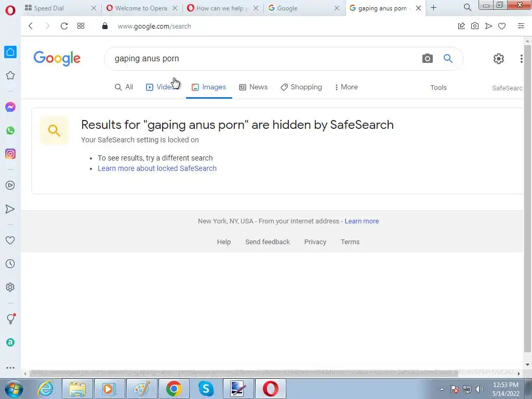The width and height of the screenshot is (532, 399).
Task: Open the SafeSearch dropdown
Action: [x=508, y=88]
